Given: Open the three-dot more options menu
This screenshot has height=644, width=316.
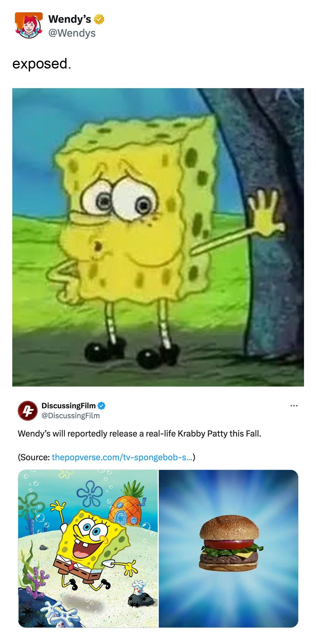Looking at the screenshot, I should pyautogui.click(x=294, y=406).
